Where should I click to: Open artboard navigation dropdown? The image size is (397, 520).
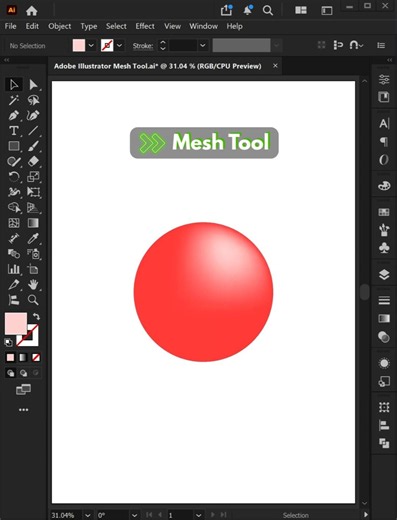pos(198,515)
